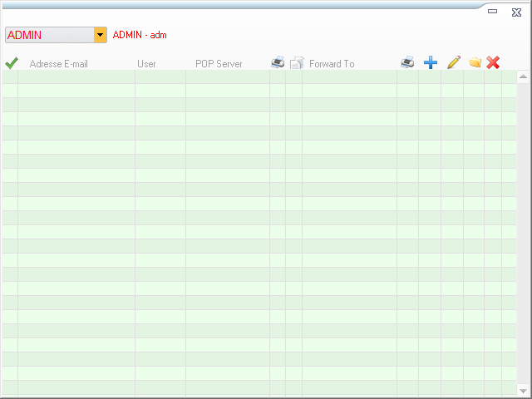The image size is (532, 399).
Task: Click the ADMIN combo box field
Action: tap(50, 35)
